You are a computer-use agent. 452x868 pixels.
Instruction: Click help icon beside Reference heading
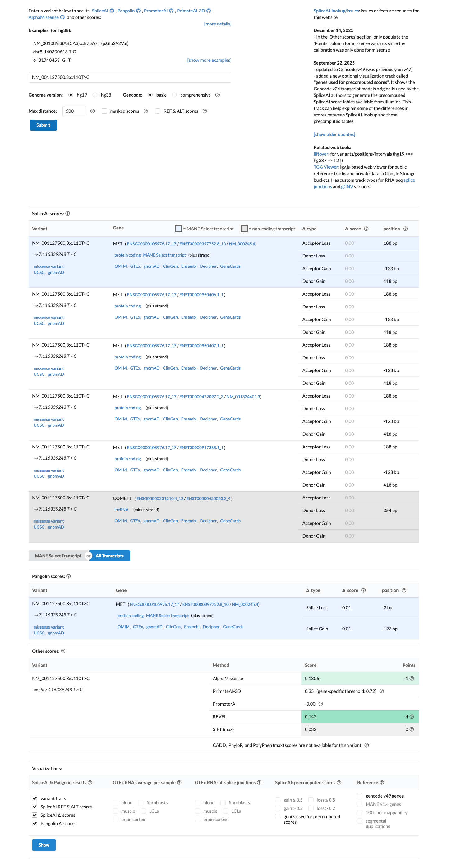coord(382,782)
